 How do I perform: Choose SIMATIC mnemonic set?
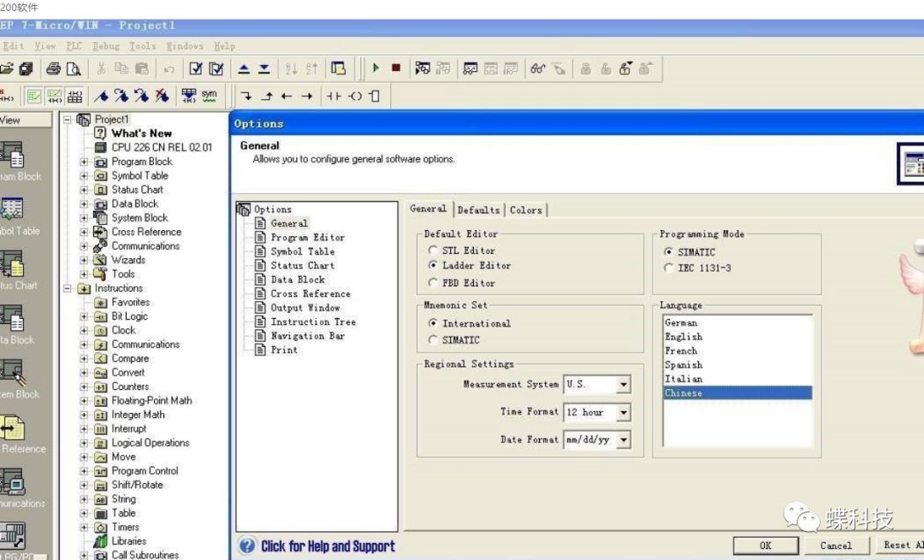(433, 339)
